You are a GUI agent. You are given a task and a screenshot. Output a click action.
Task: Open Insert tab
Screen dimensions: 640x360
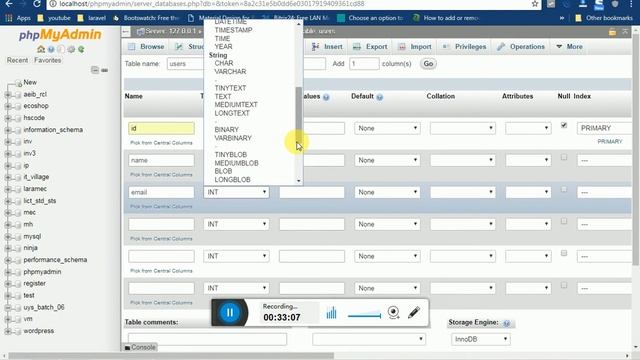[x=327, y=47]
